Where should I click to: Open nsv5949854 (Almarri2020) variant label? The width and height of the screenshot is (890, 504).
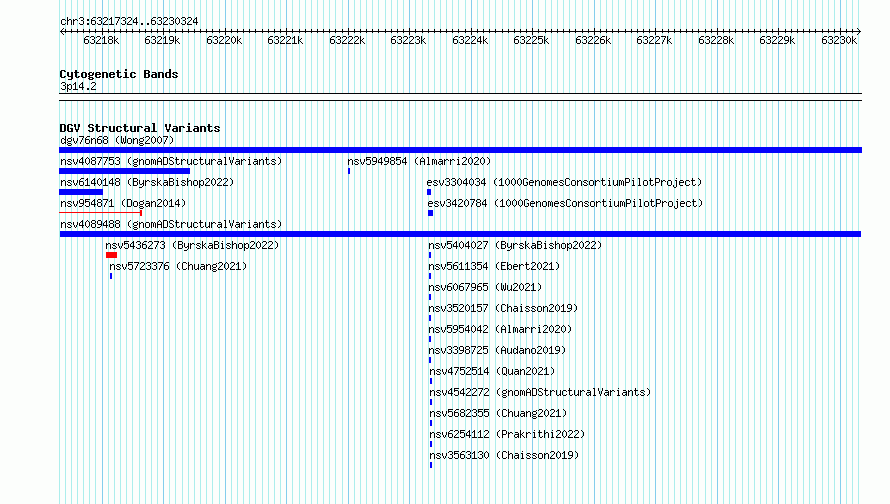(419, 161)
